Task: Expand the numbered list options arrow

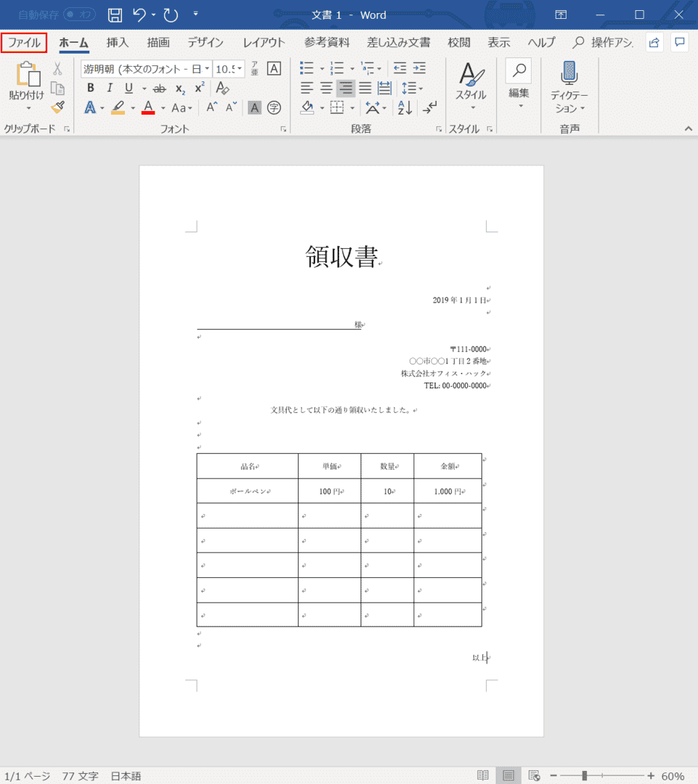Action: tap(352, 68)
